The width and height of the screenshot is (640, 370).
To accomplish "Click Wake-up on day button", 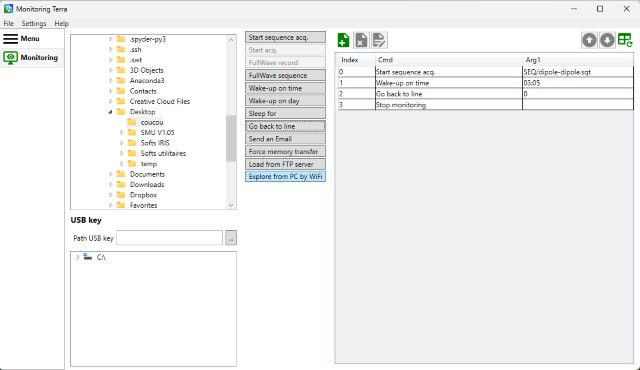I will (x=285, y=101).
